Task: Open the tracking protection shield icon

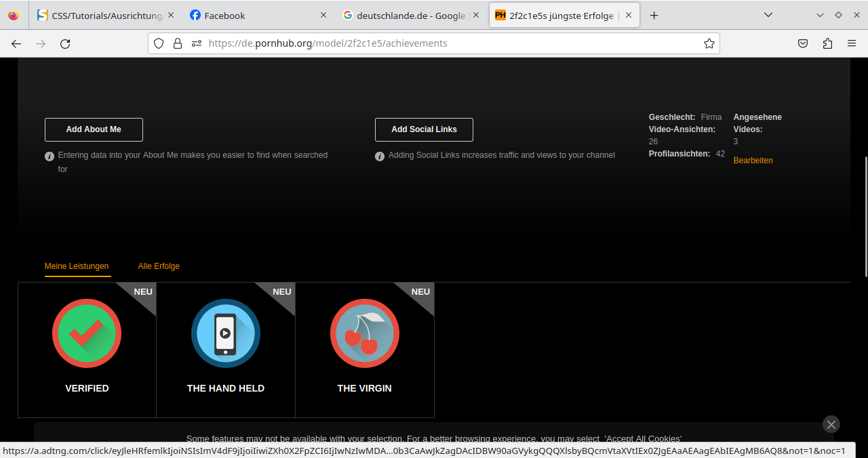Action: [x=159, y=43]
